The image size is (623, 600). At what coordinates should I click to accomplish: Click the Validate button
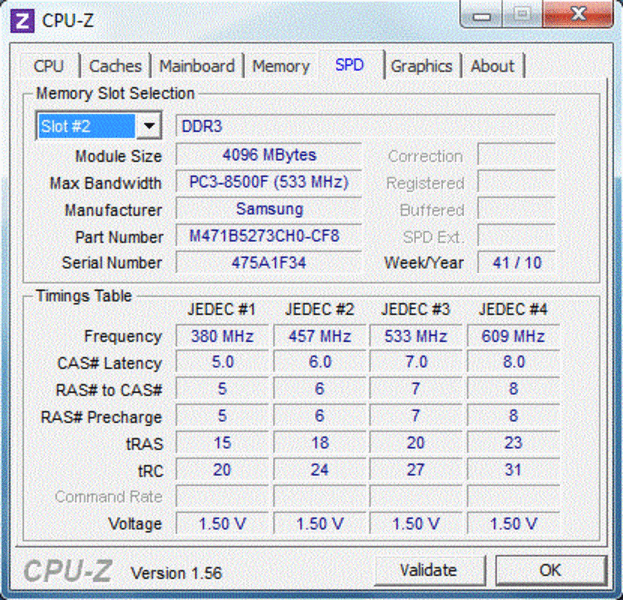point(429,570)
